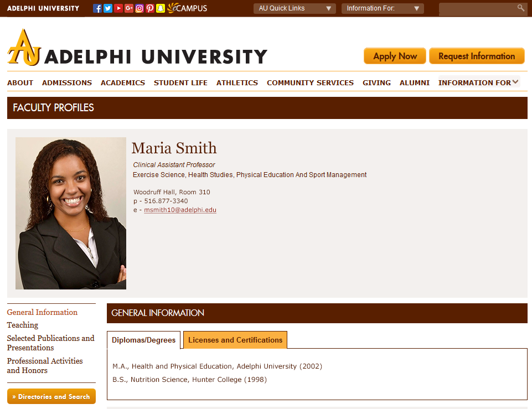Open the Google Plus icon

(x=129, y=8)
